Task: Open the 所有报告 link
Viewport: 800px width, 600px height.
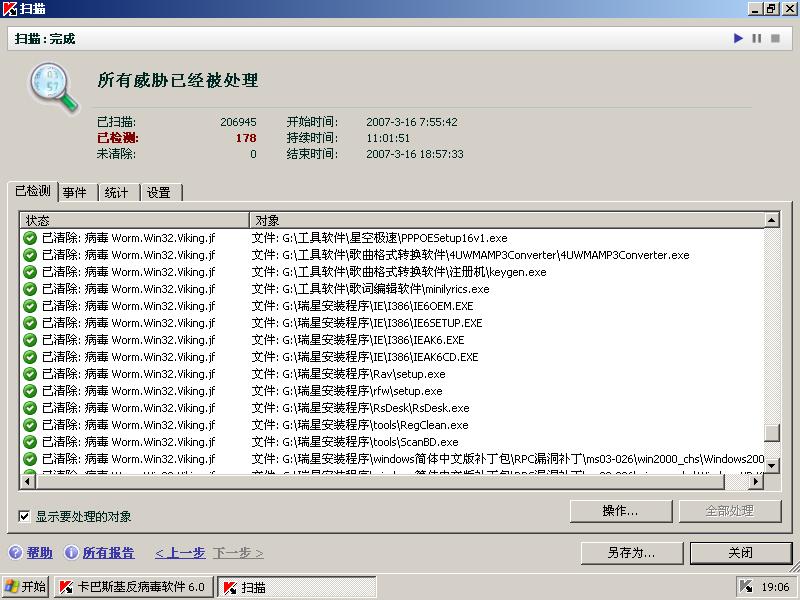Action: coord(109,553)
